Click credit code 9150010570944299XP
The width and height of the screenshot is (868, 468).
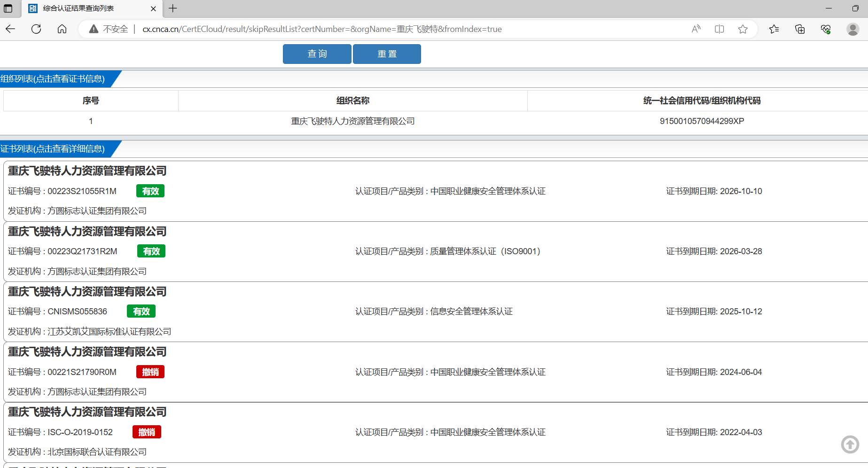click(x=702, y=121)
